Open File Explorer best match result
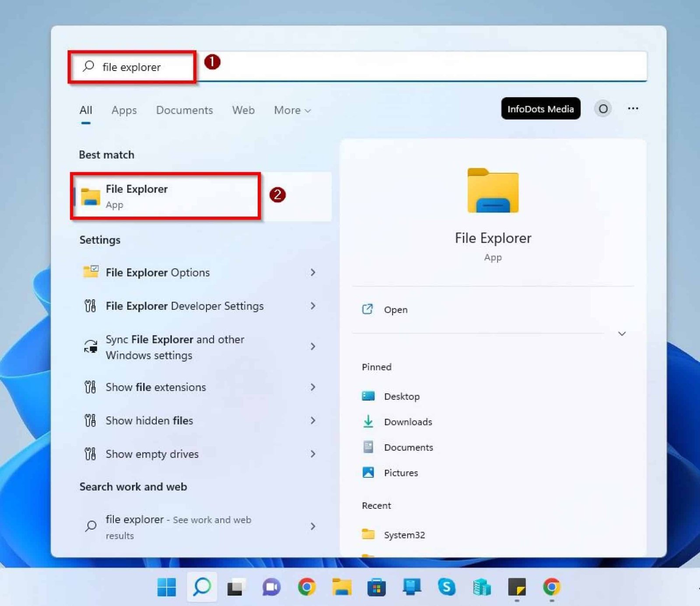 point(202,197)
